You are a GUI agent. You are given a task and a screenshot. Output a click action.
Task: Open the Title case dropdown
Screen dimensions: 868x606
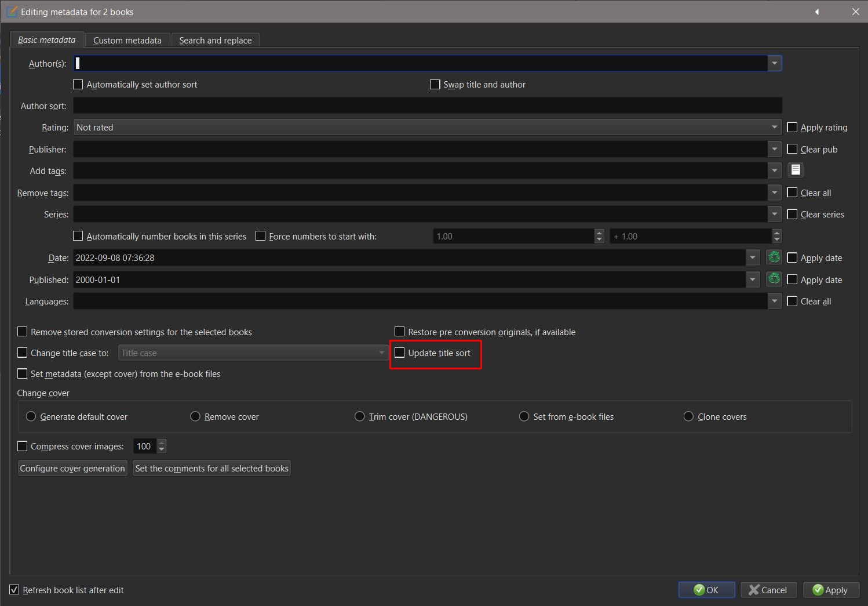[253, 353]
